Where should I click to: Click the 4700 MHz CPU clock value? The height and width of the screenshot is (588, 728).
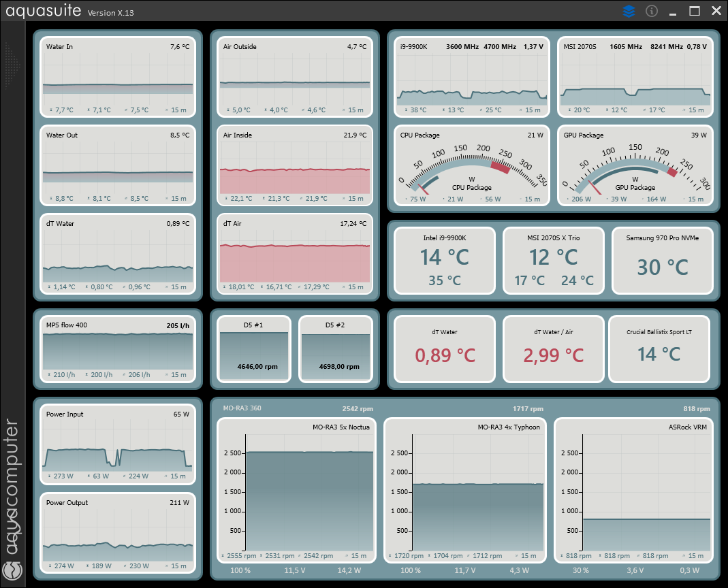click(x=500, y=46)
